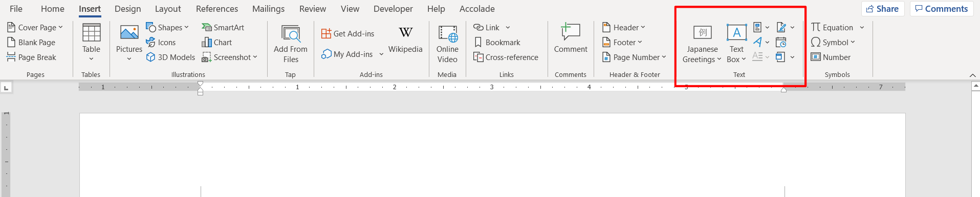This screenshot has height=197, width=980.
Task: Switch to the Home tab
Action: pyautogui.click(x=53, y=9)
